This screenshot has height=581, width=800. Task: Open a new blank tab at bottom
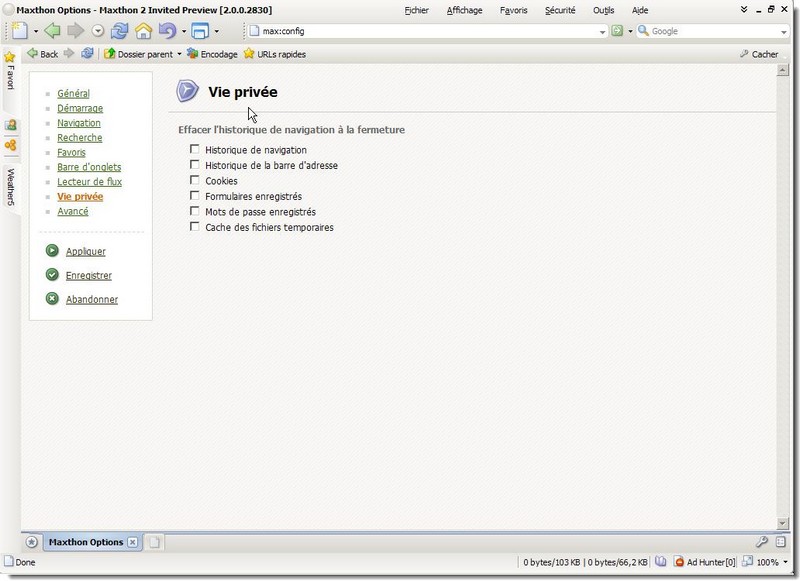(x=155, y=542)
